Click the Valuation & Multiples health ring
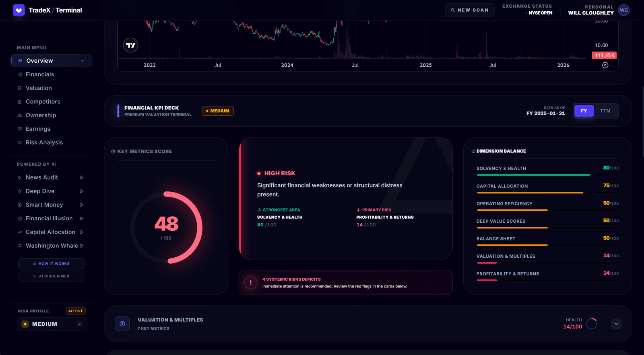 [592, 324]
